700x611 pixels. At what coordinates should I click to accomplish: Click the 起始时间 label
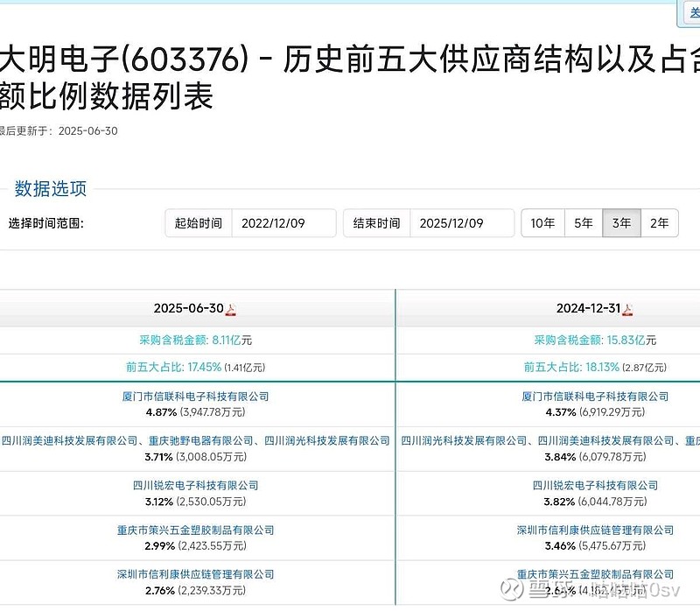[199, 223]
